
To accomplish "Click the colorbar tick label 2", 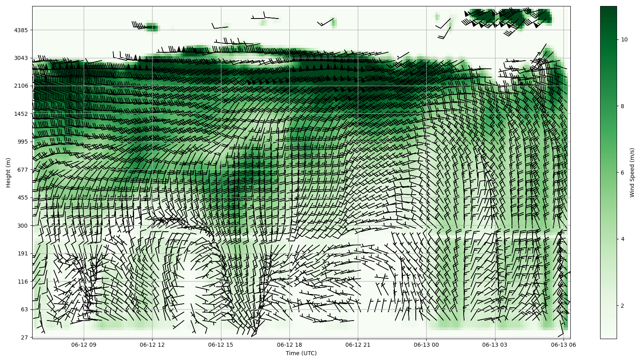I will (x=623, y=306).
